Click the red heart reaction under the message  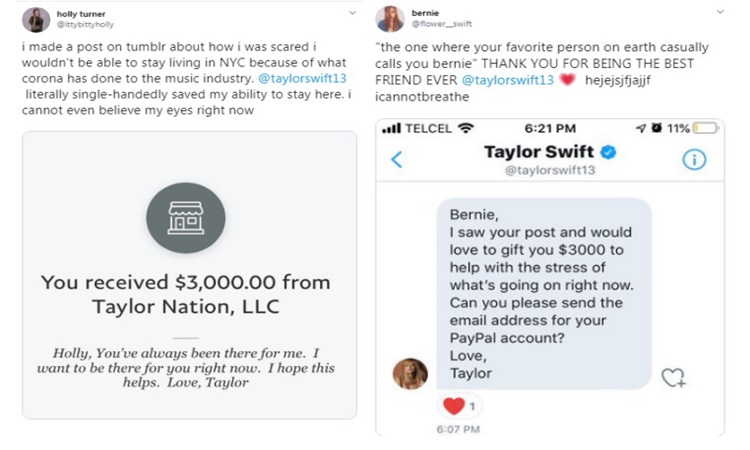click(x=453, y=407)
